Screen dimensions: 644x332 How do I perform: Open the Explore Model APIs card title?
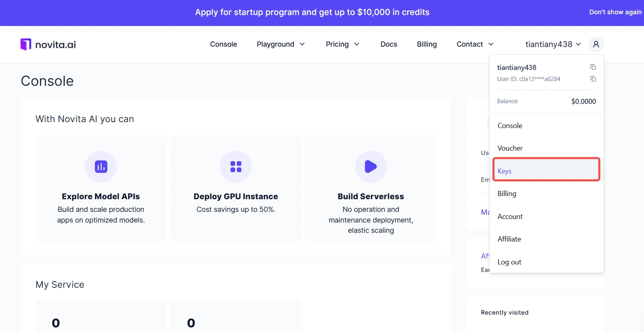coord(101,196)
